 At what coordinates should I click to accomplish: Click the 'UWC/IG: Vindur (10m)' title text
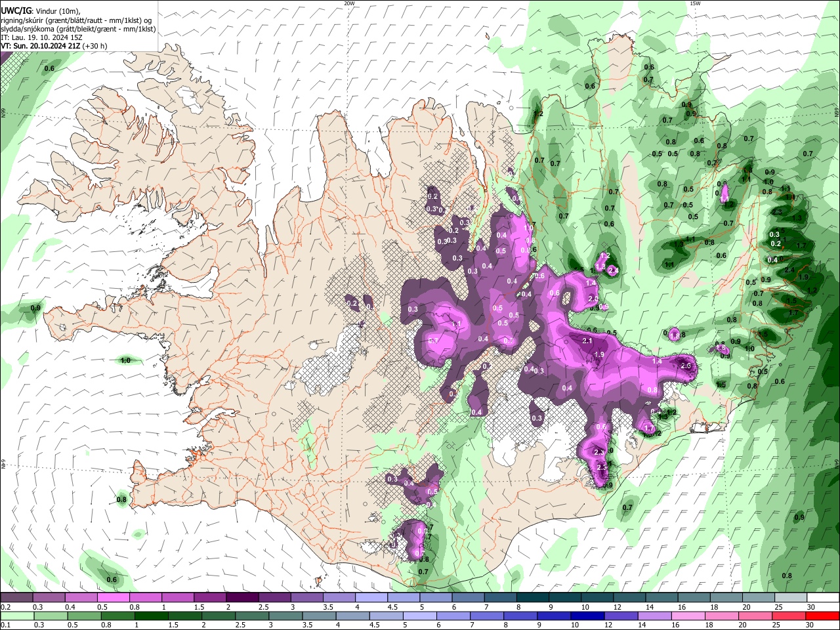tap(41, 11)
